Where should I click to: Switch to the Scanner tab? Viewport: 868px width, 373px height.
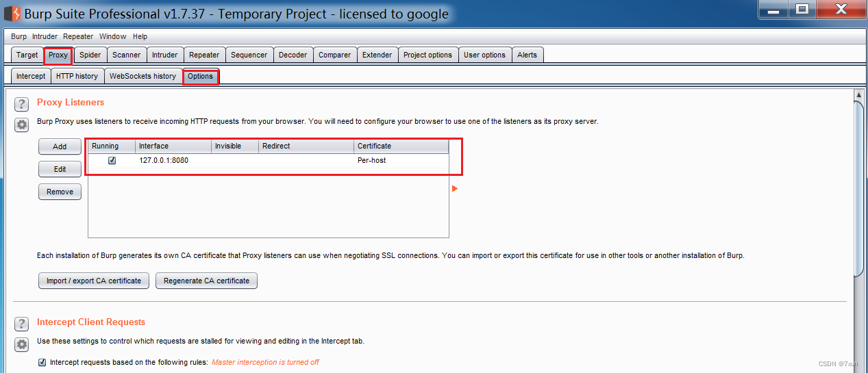tap(126, 55)
